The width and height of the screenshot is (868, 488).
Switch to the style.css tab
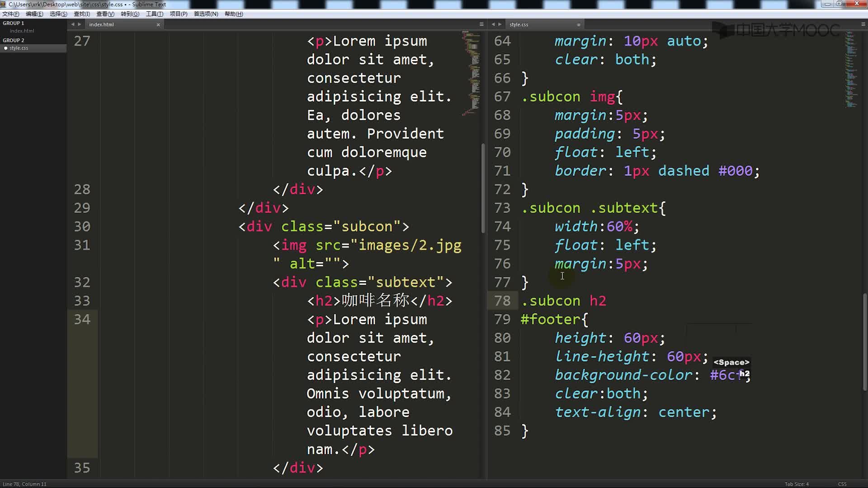[x=519, y=24]
